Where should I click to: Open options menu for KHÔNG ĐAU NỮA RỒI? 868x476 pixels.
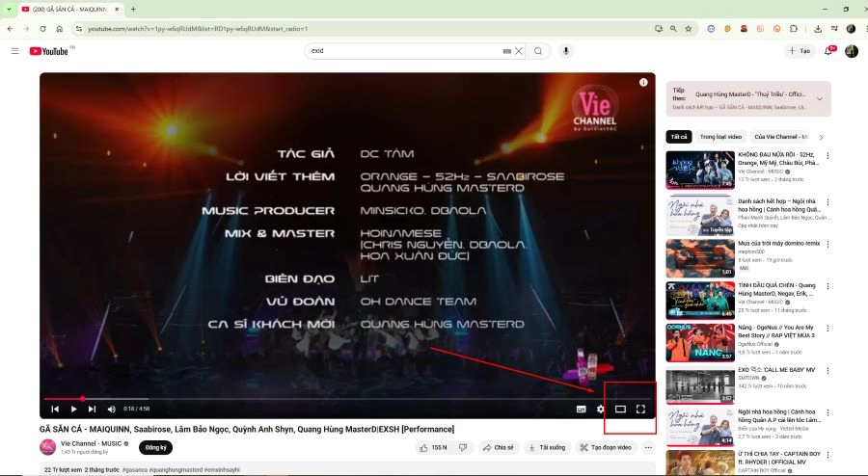click(x=827, y=156)
